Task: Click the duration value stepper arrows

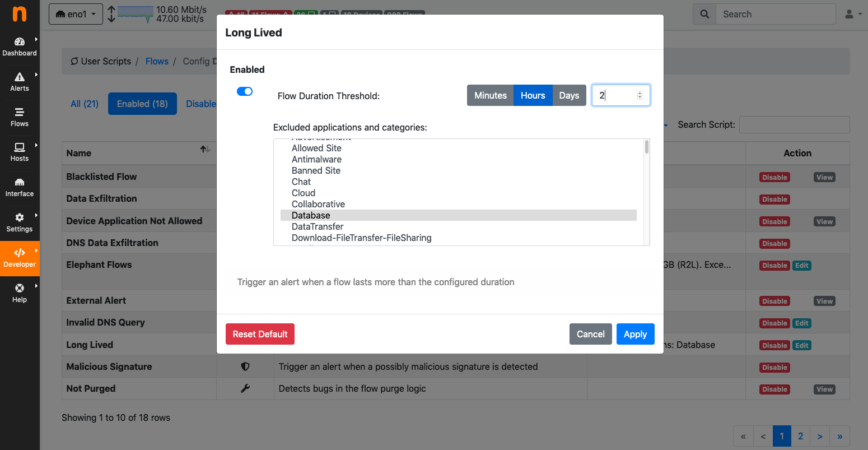Action: click(x=640, y=95)
